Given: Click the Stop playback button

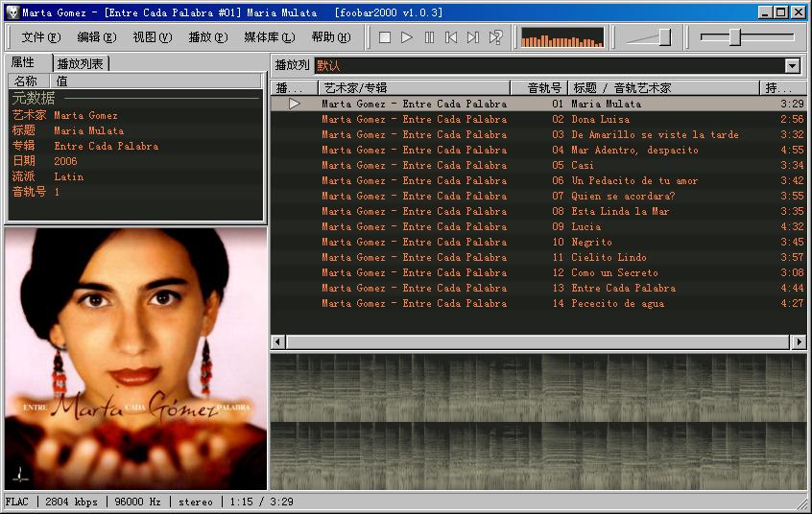Looking at the screenshot, I should (x=384, y=37).
